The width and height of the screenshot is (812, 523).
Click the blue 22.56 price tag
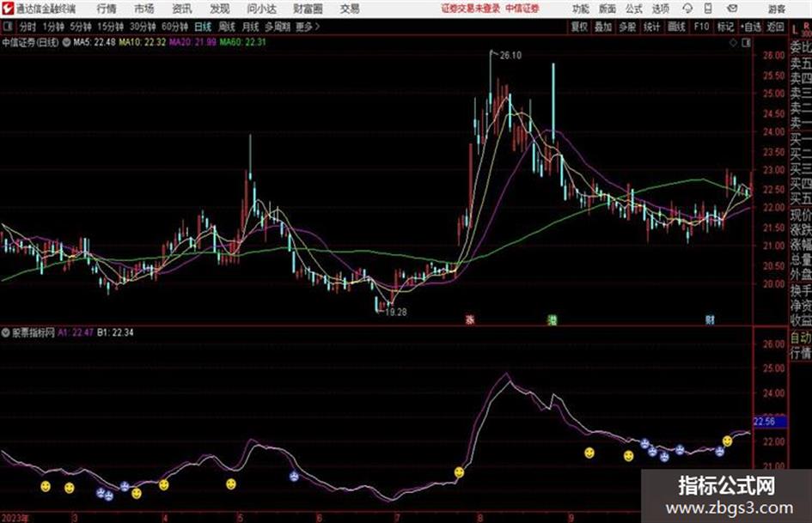point(770,422)
